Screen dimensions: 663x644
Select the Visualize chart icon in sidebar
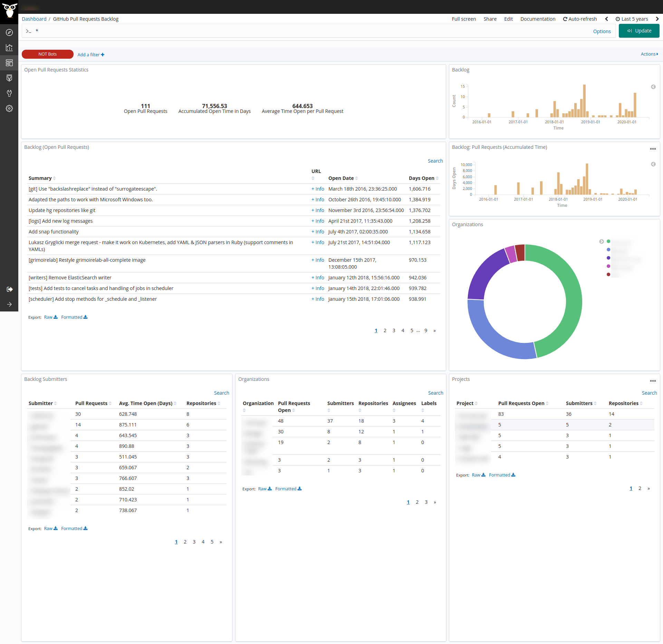coord(9,48)
